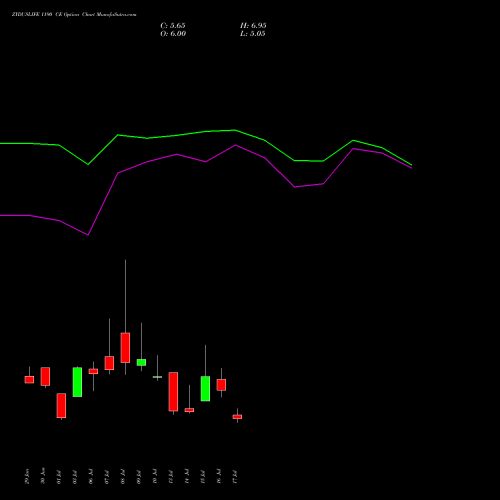
Task: Select the '07 Jul' date label
Action: pyautogui.click(x=107, y=477)
